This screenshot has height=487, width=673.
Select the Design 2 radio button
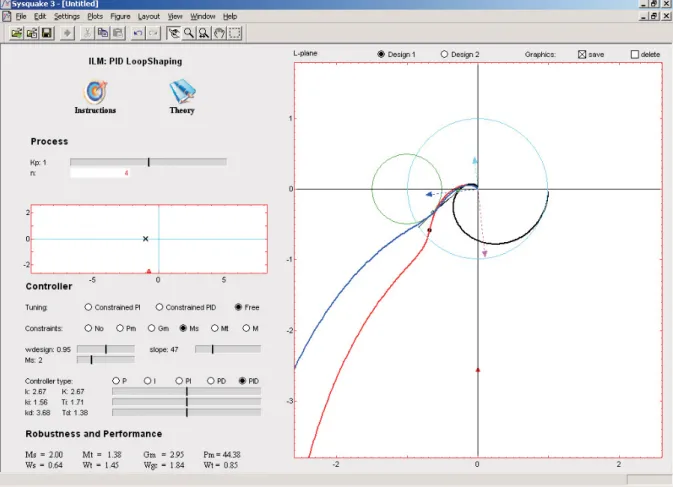pos(444,54)
